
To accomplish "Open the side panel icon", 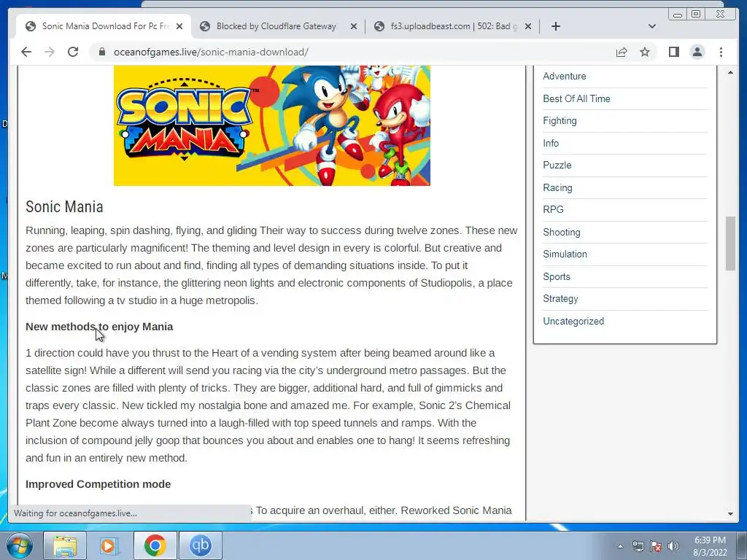I will [673, 52].
